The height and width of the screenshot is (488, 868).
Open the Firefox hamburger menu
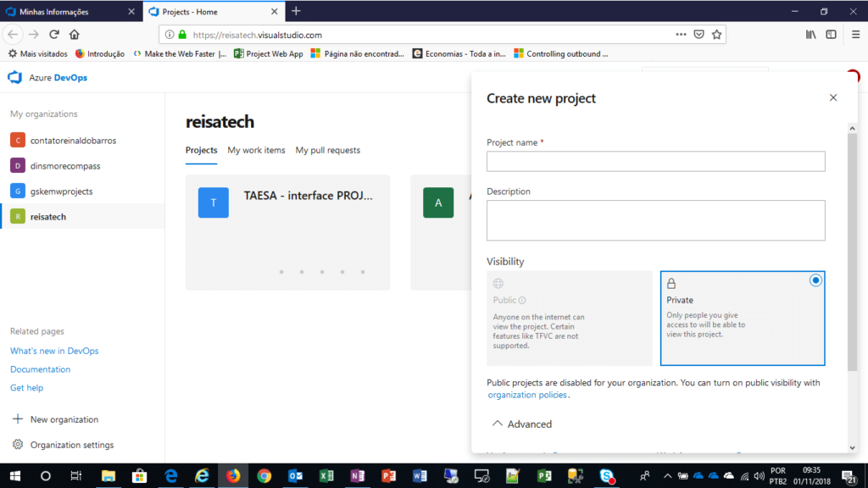[856, 34]
